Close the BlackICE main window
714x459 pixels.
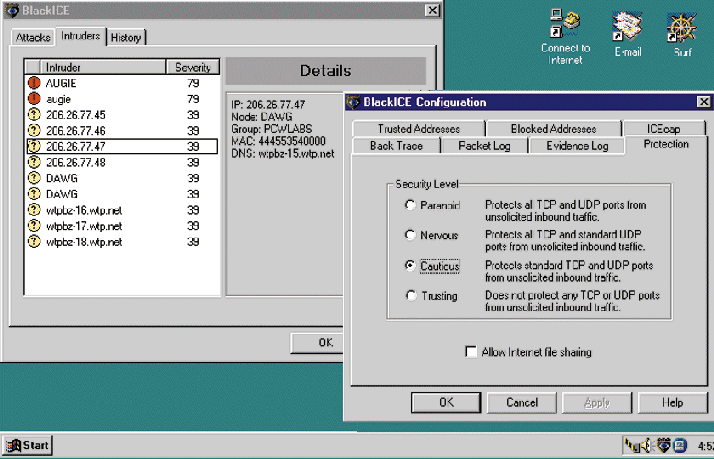coord(432,10)
